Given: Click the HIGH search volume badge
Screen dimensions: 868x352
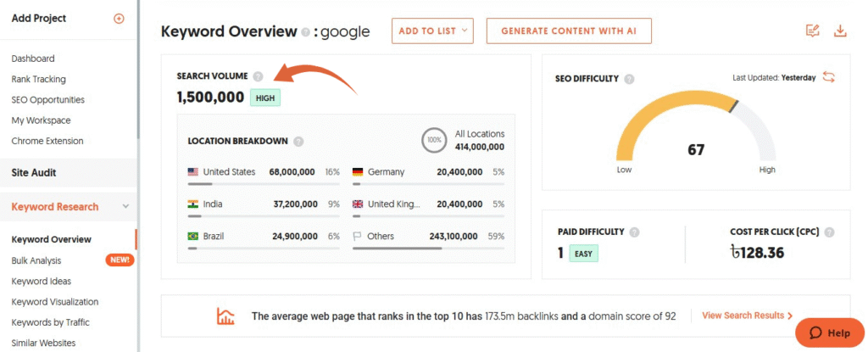Looking at the screenshot, I should pyautogui.click(x=265, y=98).
